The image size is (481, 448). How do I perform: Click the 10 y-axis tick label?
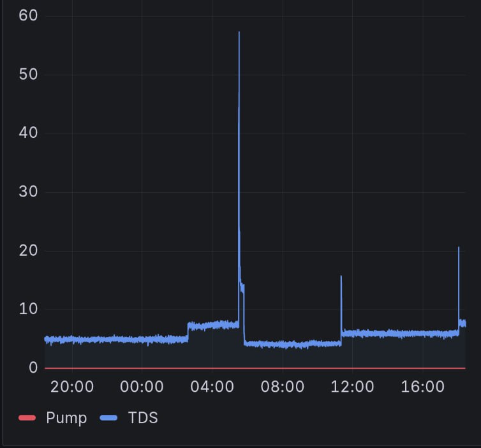tap(29, 310)
